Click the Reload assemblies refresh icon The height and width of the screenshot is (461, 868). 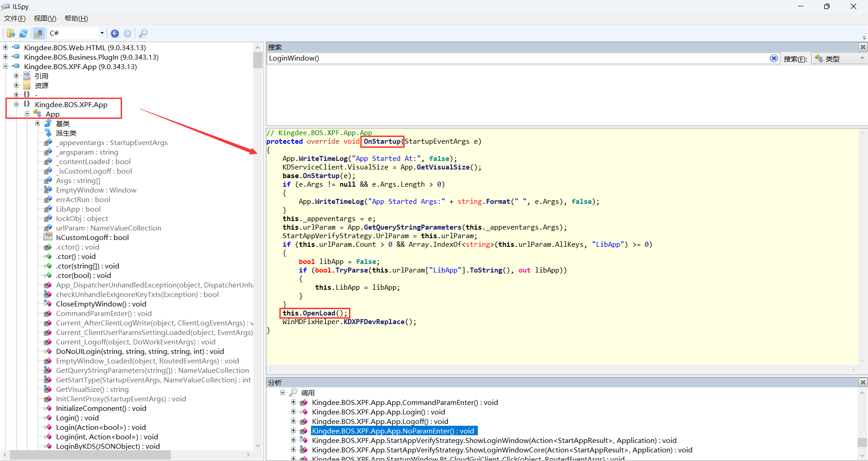click(x=24, y=33)
